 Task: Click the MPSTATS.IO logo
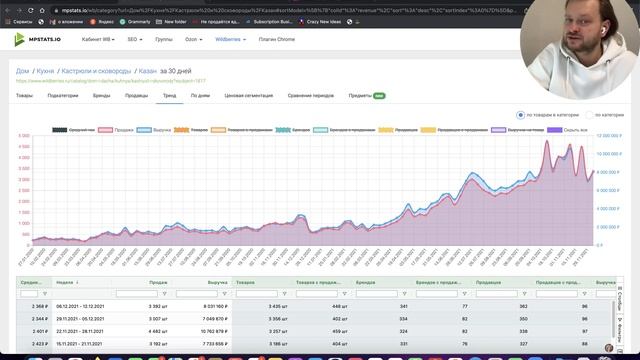pyautogui.click(x=37, y=39)
